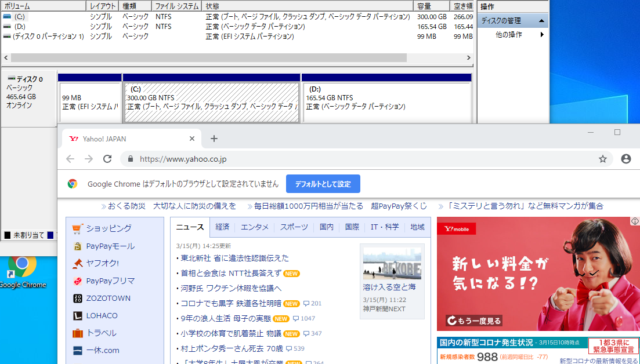This screenshot has width=640, height=364.
Task: Click the PayPayモール bag icon
Action: [x=78, y=246]
